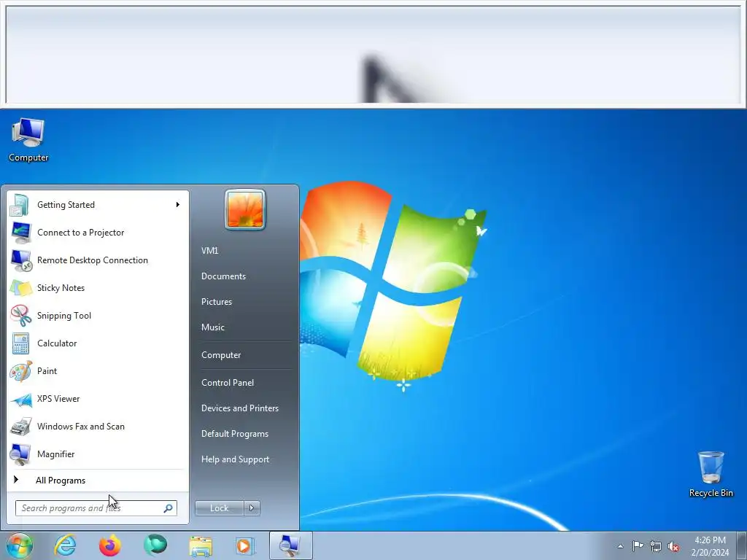Viewport: 747px width, 560px height.
Task: Click the Action Center flag icon
Action: click(x=638, y=545)
